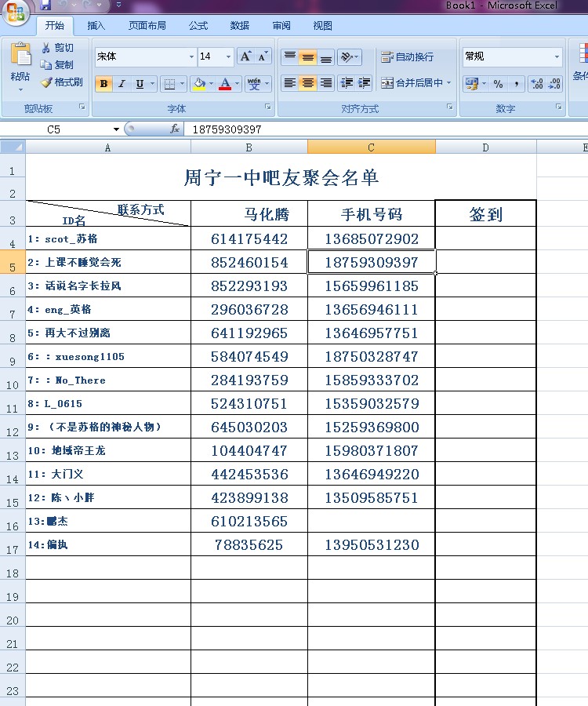Click the phonetic guide wén icon
Viewport: 588px width, 706px height.
(x=254, y=84)
